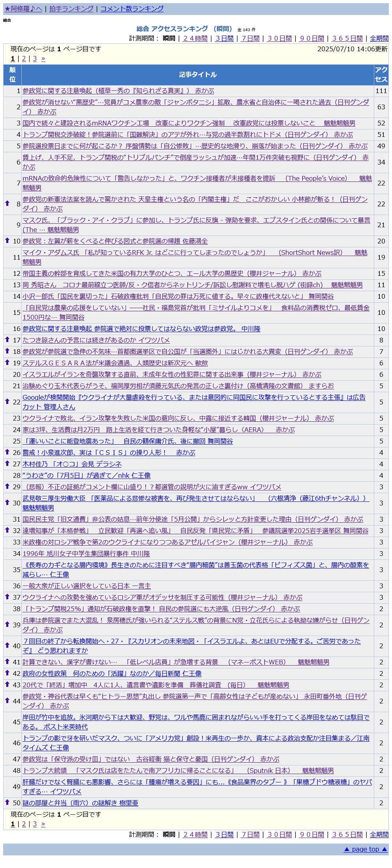
Task: Choose the 7日間 period above the table
Action: (250, 38)
